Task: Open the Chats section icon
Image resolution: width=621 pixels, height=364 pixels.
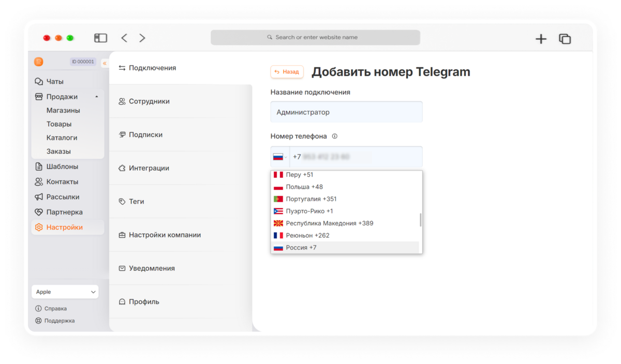Action: click(39, 82)
